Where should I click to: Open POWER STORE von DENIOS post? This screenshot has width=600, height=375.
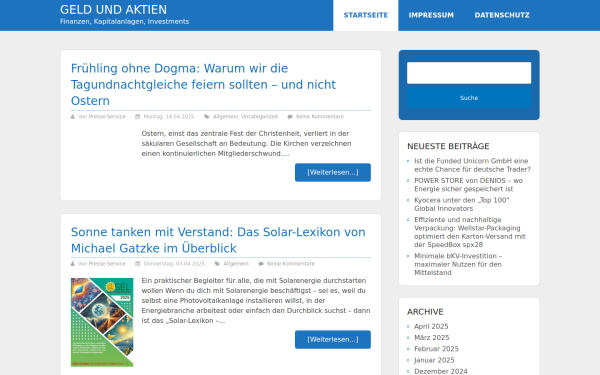pos(468,185)
